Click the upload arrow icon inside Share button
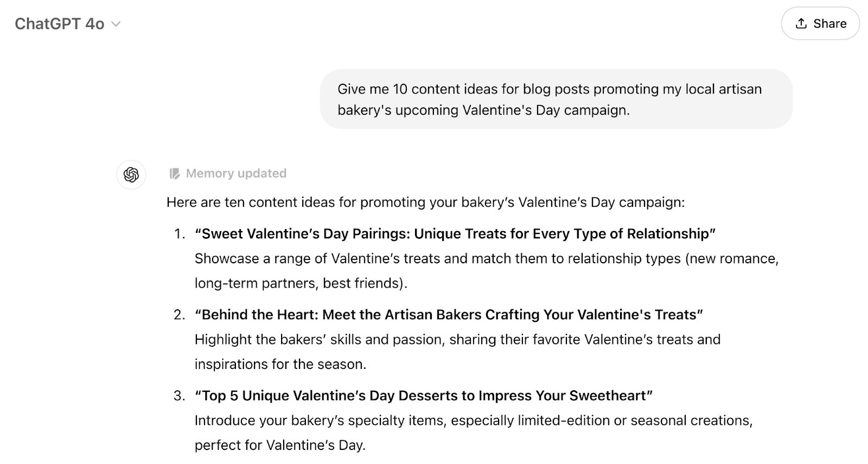The height and width of the screenshot is (464, 868). pyautogui.click(x=801, y=23)
